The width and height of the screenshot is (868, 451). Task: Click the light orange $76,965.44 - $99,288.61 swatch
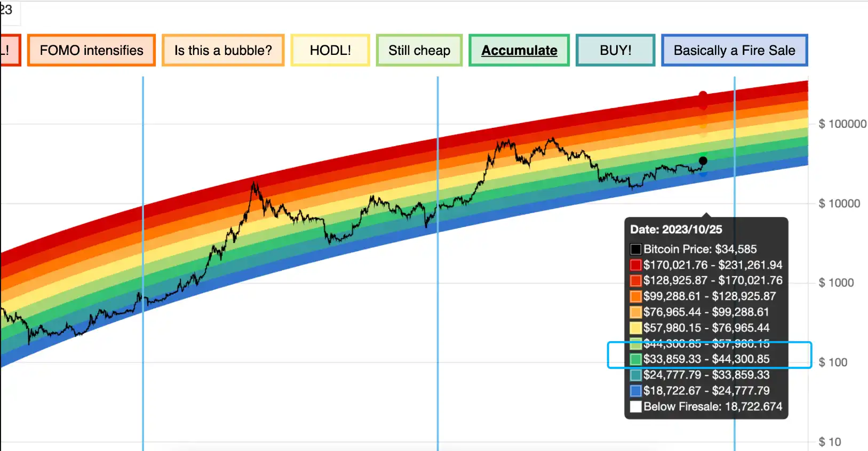point(635,312)
